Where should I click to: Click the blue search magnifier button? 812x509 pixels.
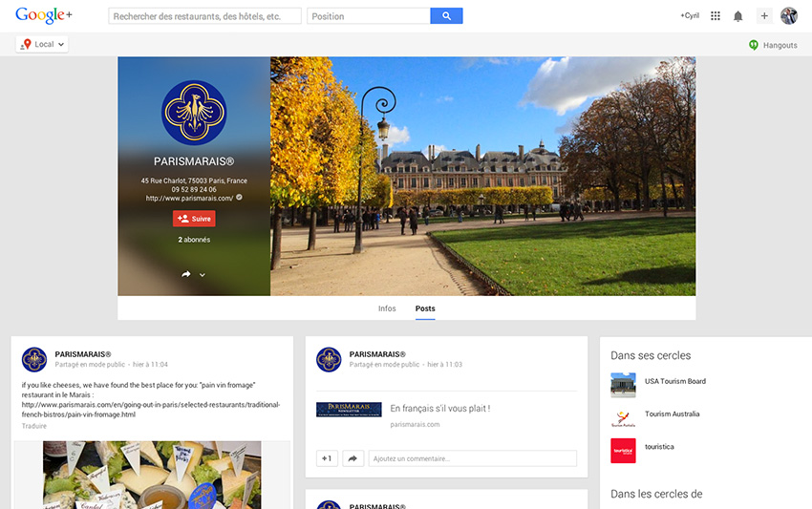[446, 16]
